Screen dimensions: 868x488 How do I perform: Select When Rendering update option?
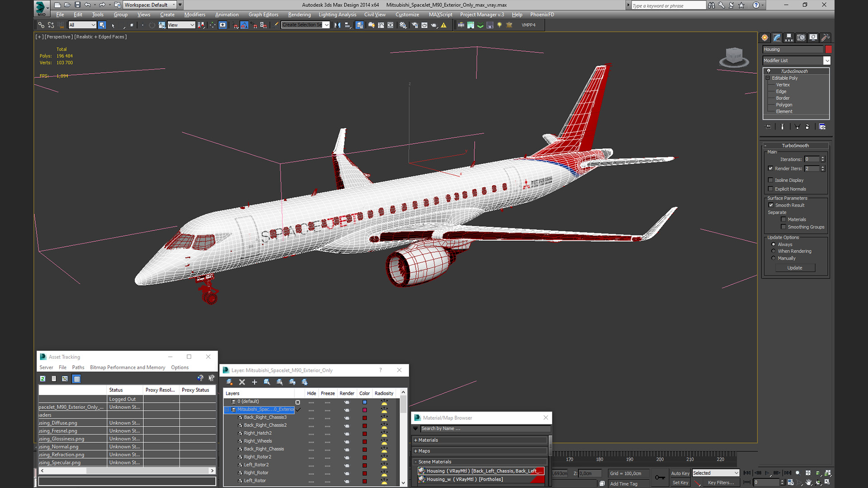click(773, 251)
